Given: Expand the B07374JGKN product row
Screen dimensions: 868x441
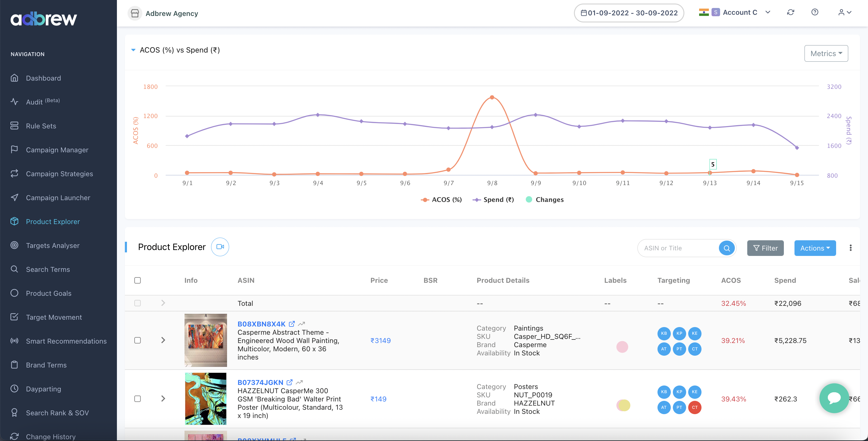Looking at the screenshot, I should click(x=163, y=399).
